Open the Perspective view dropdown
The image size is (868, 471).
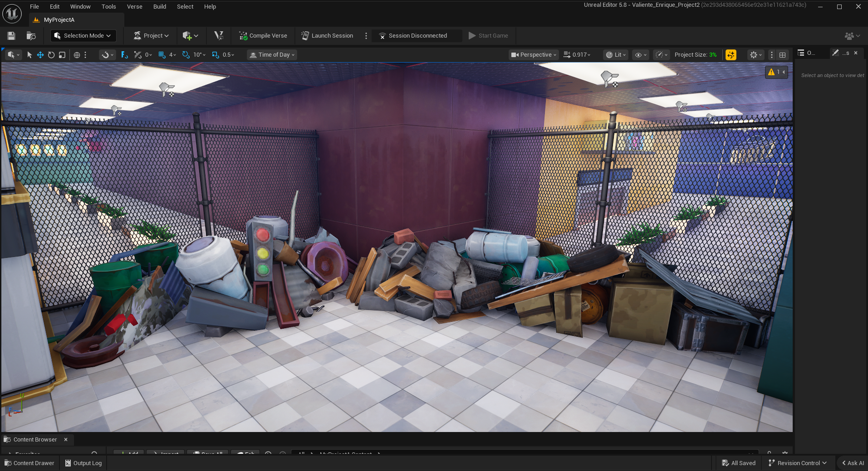pos(534,55)
